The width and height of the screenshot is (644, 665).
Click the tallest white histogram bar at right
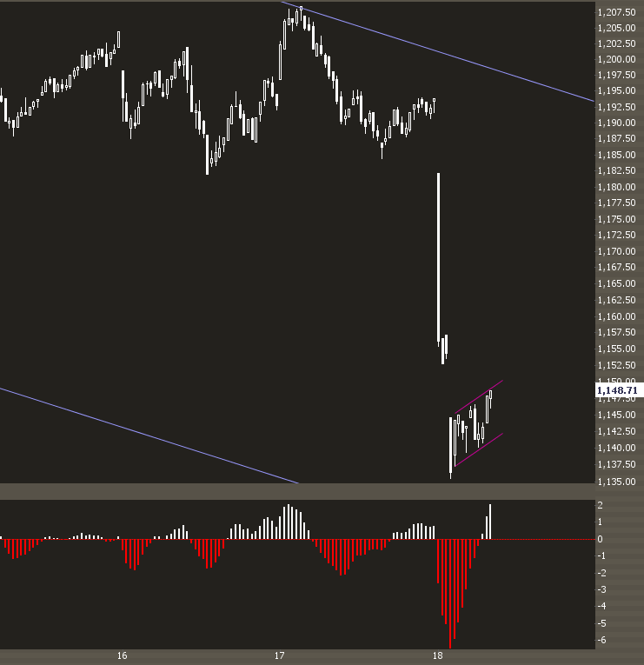coord(490,522)
